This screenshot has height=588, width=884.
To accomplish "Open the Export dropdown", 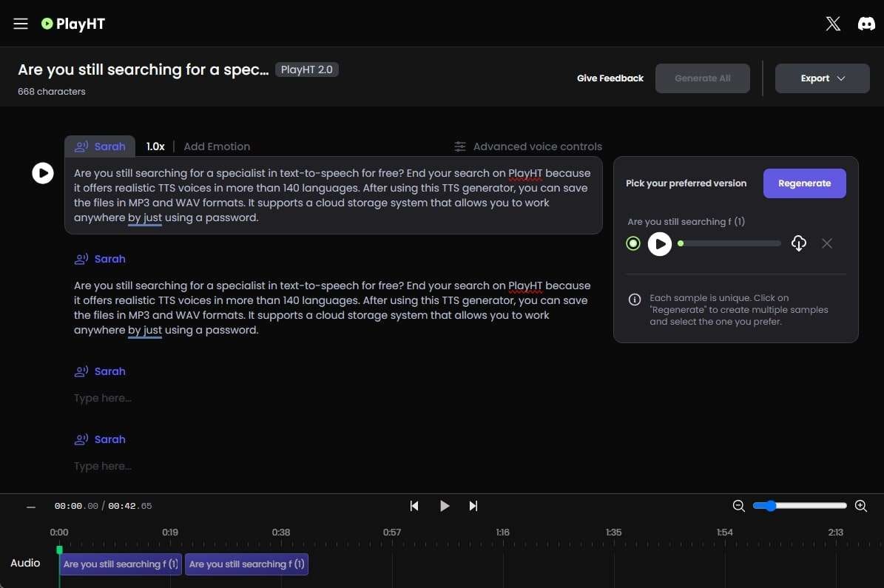I will pyautogui.click(x=822, y=78).
